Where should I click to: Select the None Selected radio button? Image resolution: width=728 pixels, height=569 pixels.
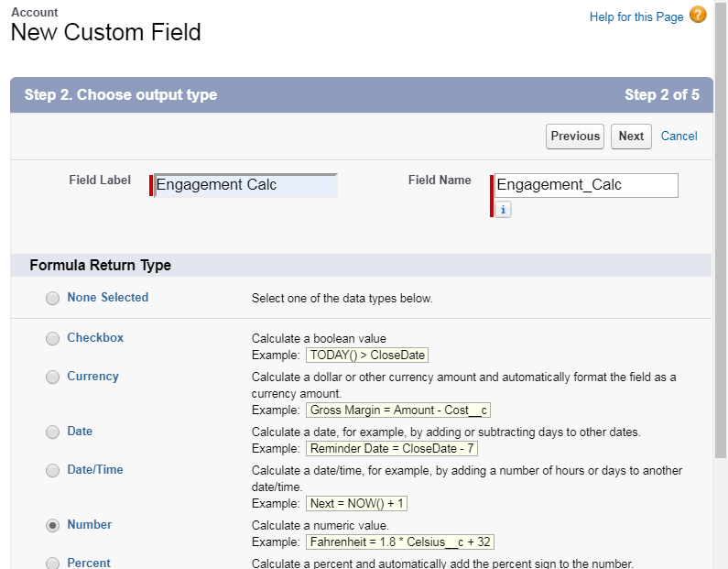pos(52,298)
